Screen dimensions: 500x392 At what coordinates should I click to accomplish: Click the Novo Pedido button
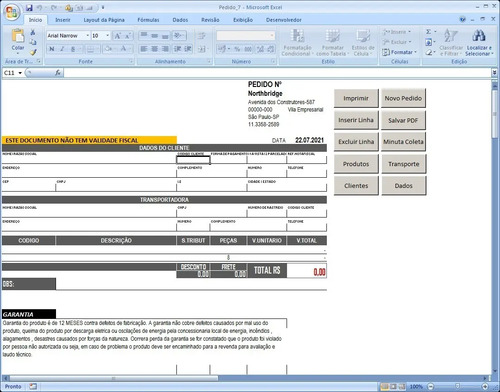coord(403,98)
